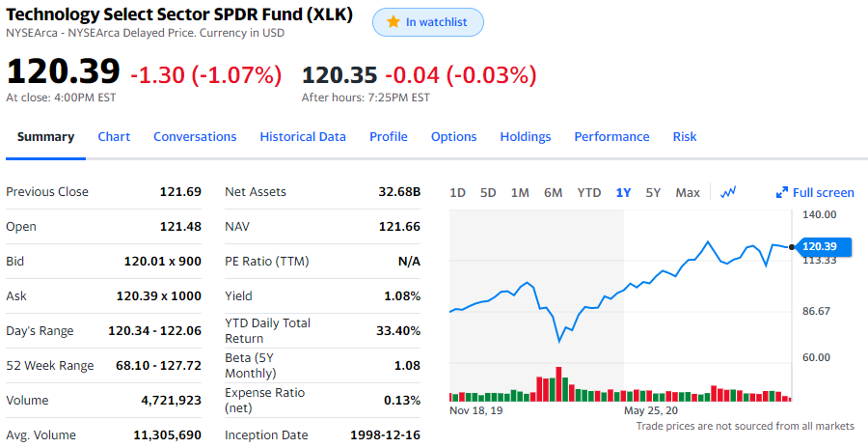Click the Volume value 4,721,923

[171, 401]
